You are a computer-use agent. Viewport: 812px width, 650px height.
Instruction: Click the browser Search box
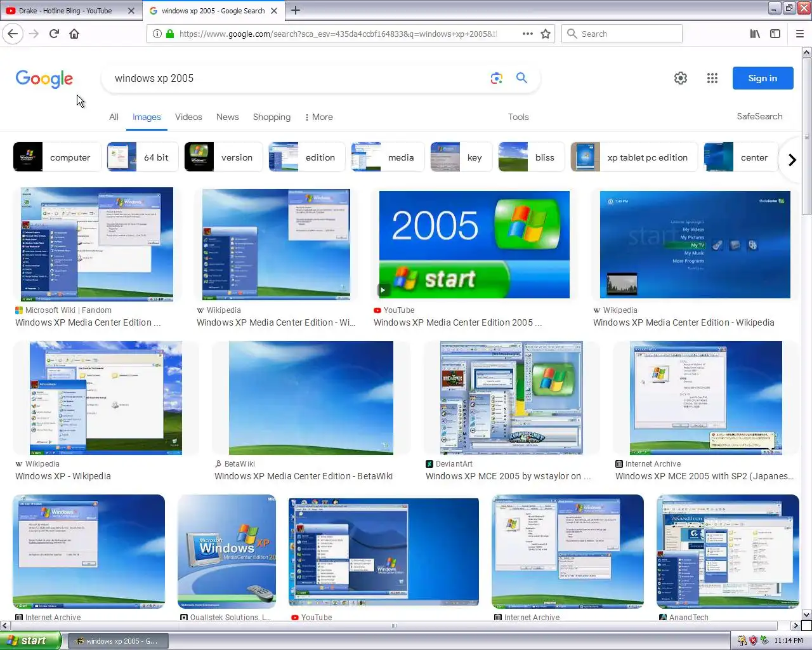pyautogui.click(x=622, y=34)
